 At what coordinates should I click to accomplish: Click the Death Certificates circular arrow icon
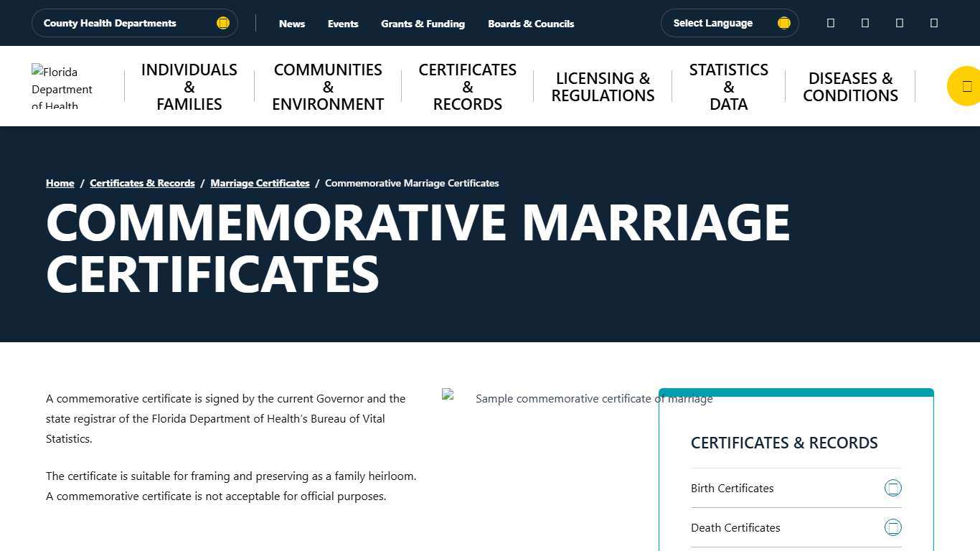[893, 527]
